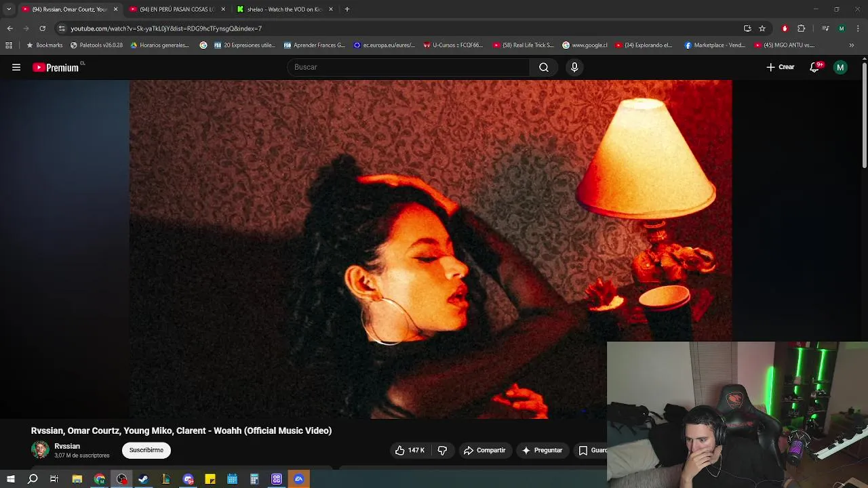Expand the overflow bookmarks chevron
The width and height of the screenshot is (868, 488).
coord(852,45)
